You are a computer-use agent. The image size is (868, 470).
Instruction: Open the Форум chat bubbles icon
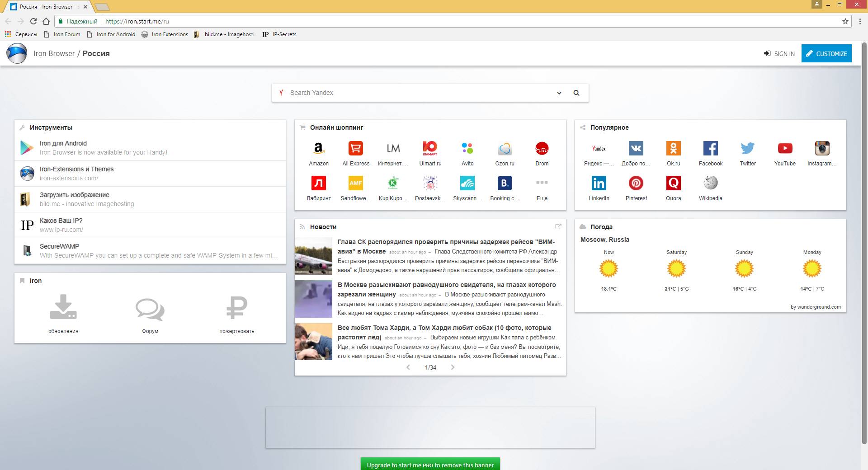(x=150, y=309)
